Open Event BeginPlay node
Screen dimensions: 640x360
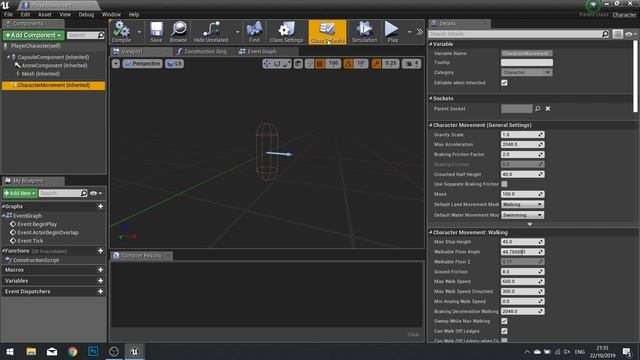tap(37, 224)
